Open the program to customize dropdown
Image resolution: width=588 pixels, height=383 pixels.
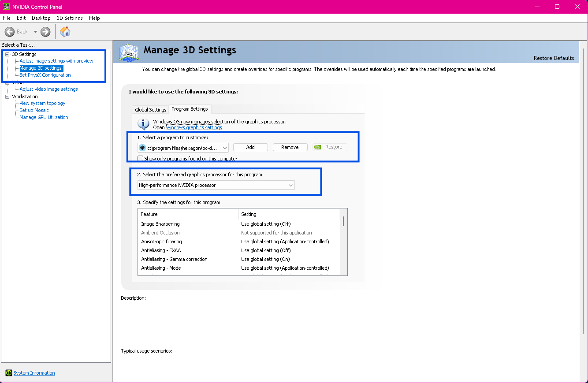[183, 148]
